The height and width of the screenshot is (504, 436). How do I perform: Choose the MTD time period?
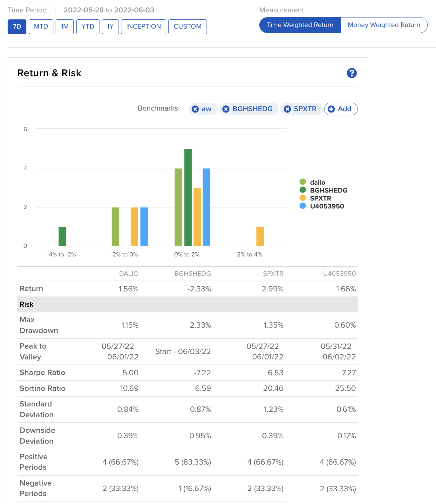click(x=41, y=27)
